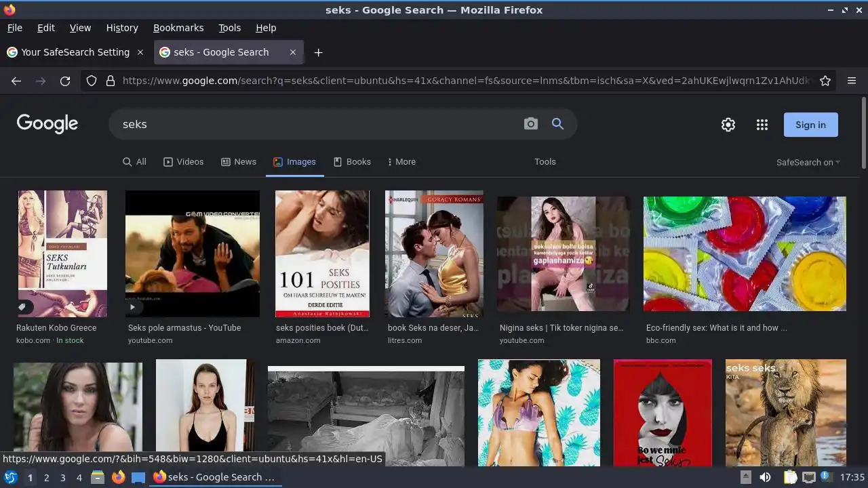Open the lion image thumbnail

point(786,413)
